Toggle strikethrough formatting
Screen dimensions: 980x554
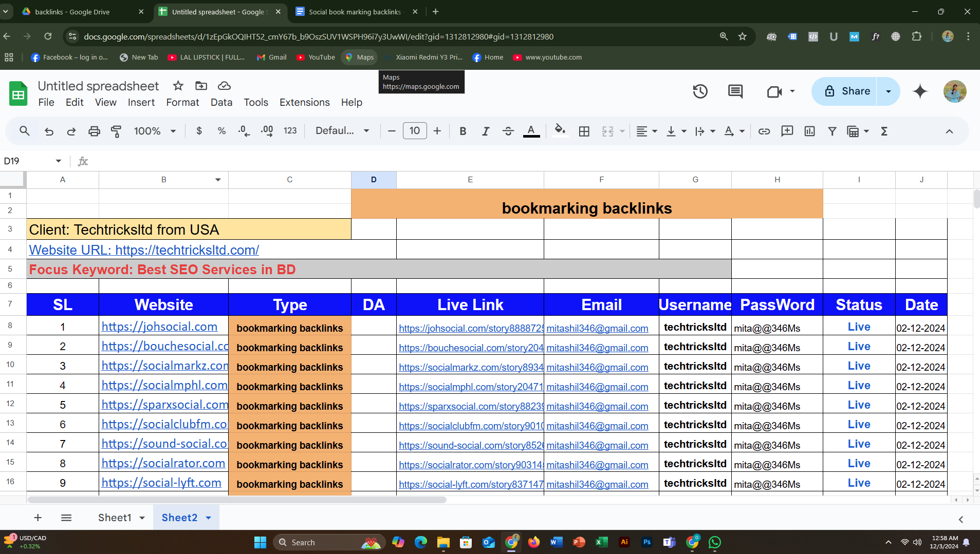(508, 131)
